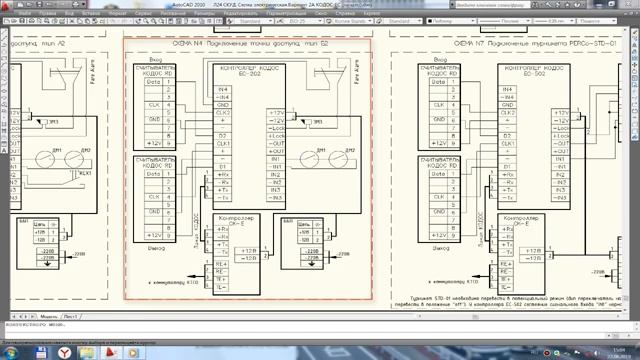Click New drawing icon in standard toolbar
This screenshot has width=640, height=360.
pos(7,21)
